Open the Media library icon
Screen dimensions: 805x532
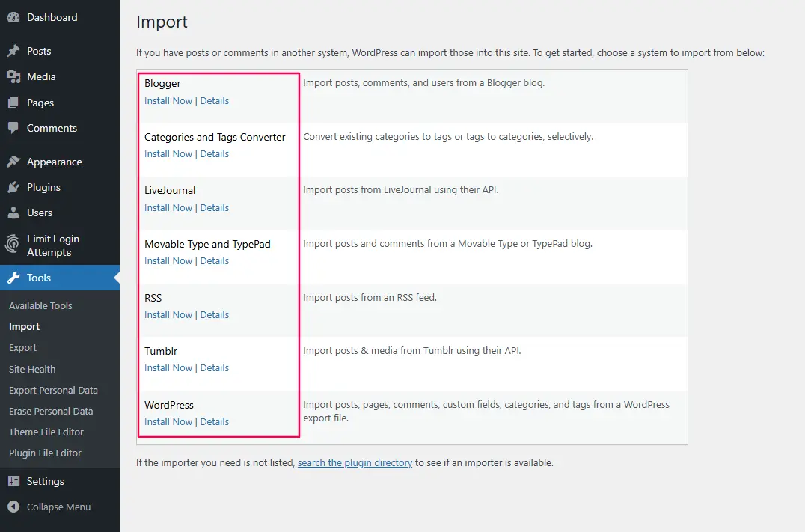[x=15, y=76]
